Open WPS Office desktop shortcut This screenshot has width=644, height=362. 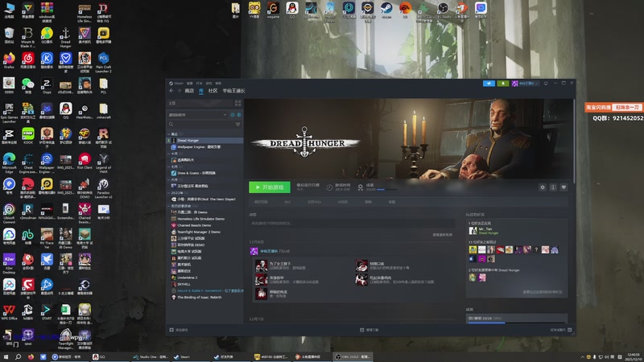[x=9, y=312]
